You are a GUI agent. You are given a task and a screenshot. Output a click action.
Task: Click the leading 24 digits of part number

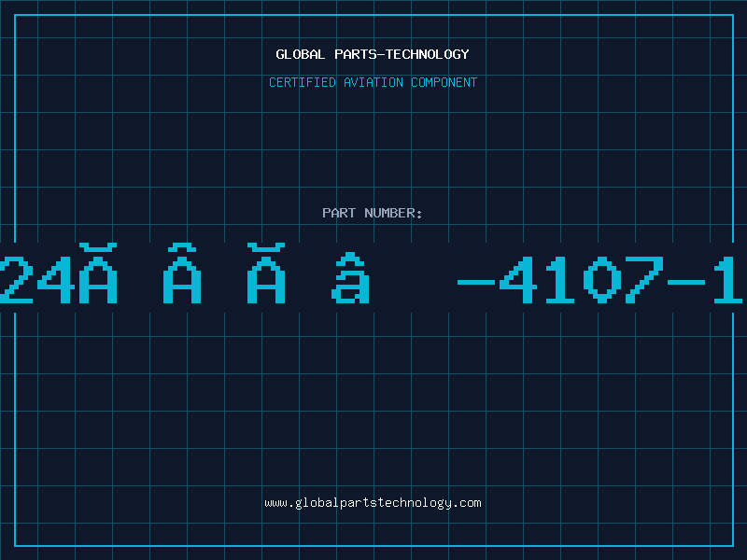tap(37, 279)
